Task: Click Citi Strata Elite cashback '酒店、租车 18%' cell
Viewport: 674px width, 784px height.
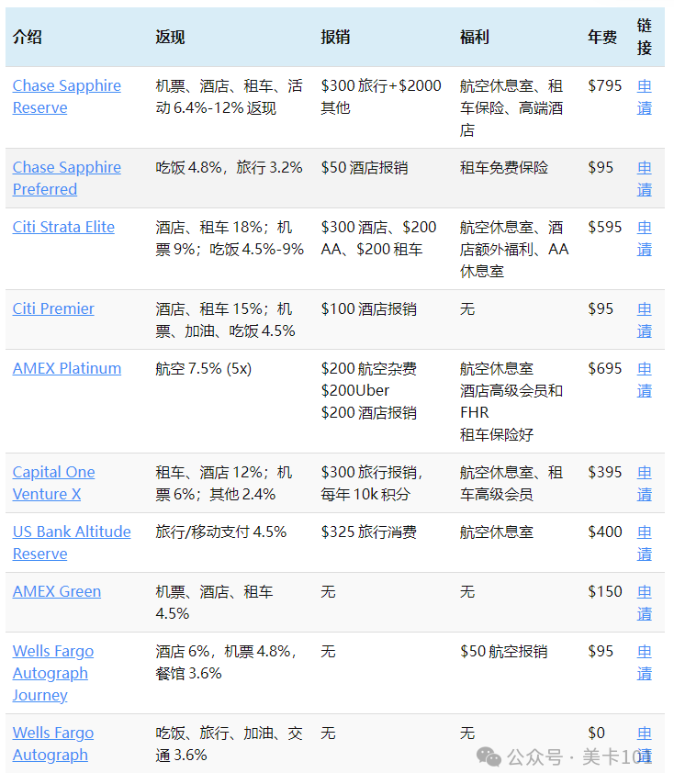Action: click(230, 238)
